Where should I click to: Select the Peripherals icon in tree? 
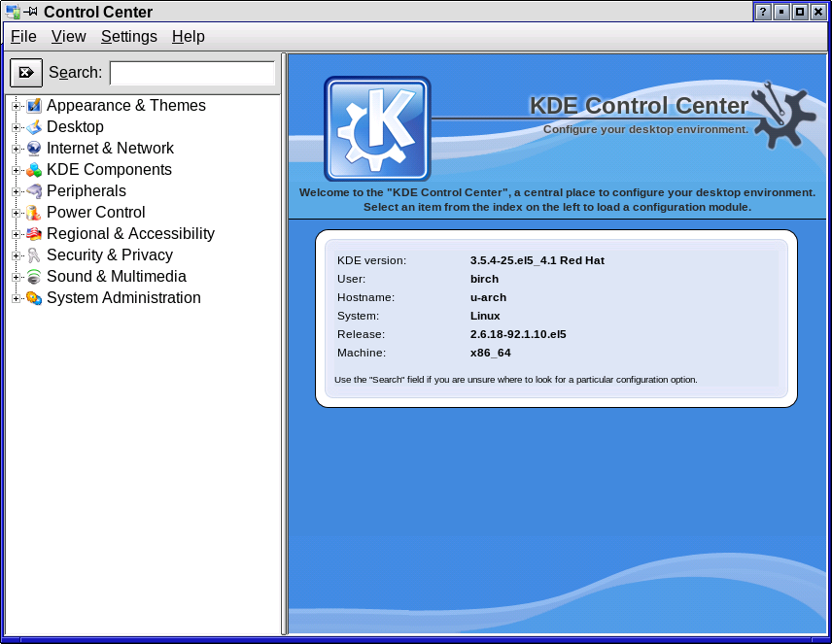pos(34,191)
